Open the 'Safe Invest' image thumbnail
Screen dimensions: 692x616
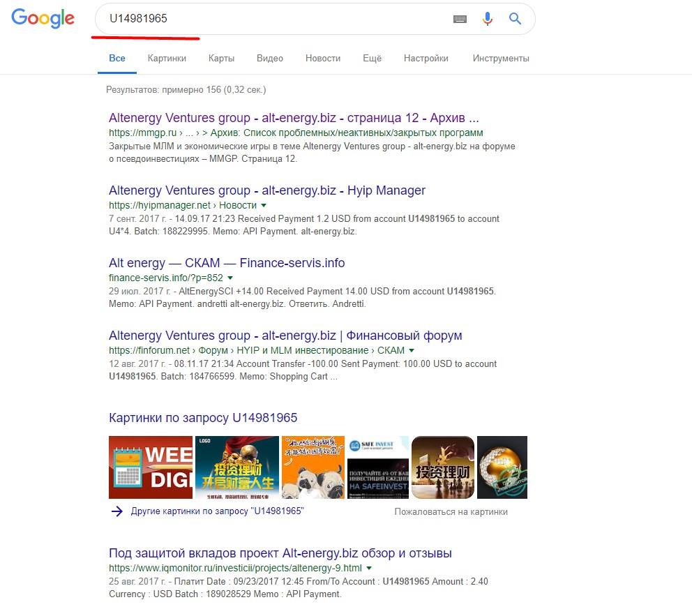[378, 467]
